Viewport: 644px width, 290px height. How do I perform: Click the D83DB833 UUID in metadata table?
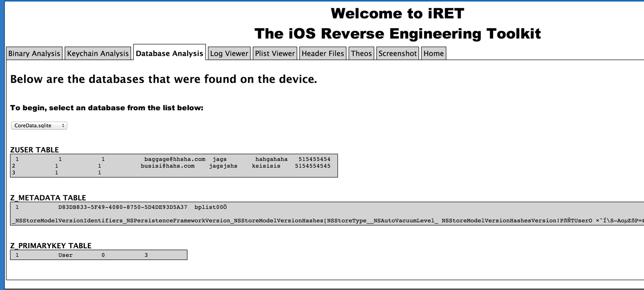tap(123, 207)
